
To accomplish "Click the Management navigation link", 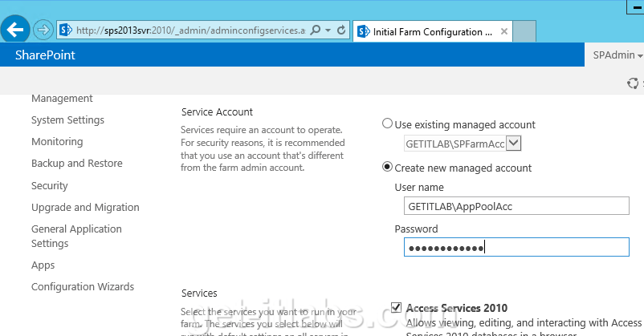I will 62,99.
